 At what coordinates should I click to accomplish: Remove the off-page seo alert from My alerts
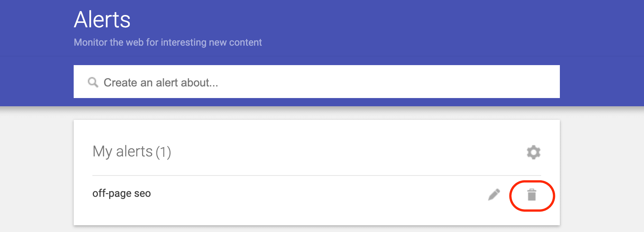532,195
